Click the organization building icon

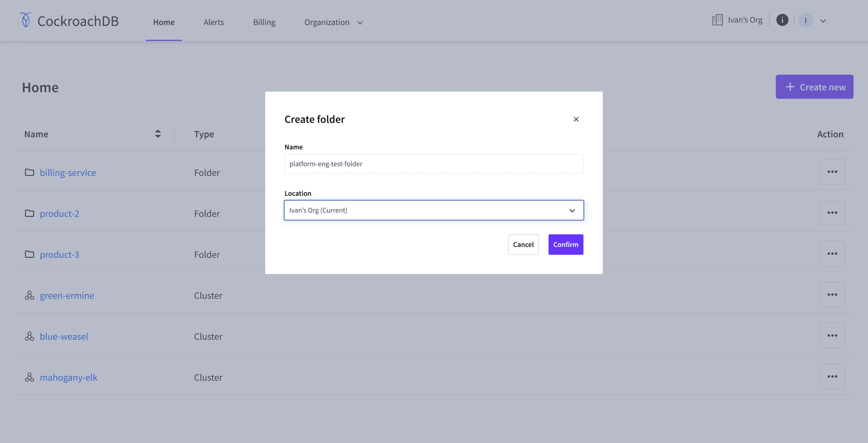[717, 20]
